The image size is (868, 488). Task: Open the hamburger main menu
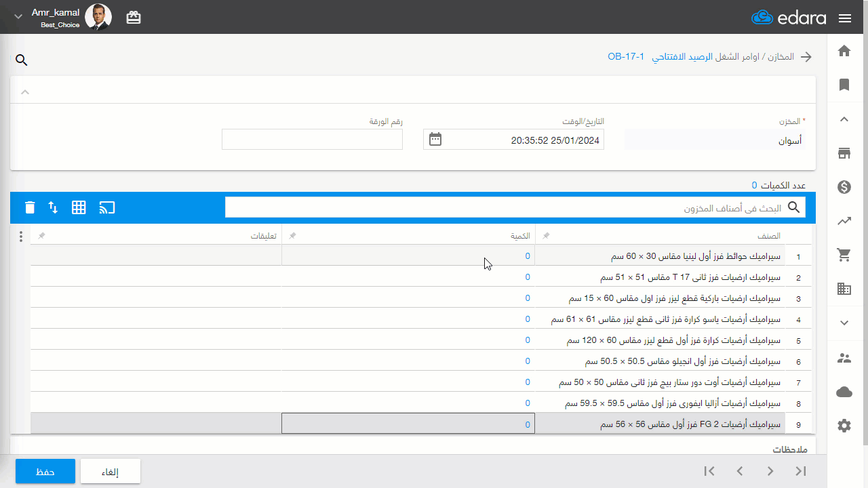coord(845,18)
